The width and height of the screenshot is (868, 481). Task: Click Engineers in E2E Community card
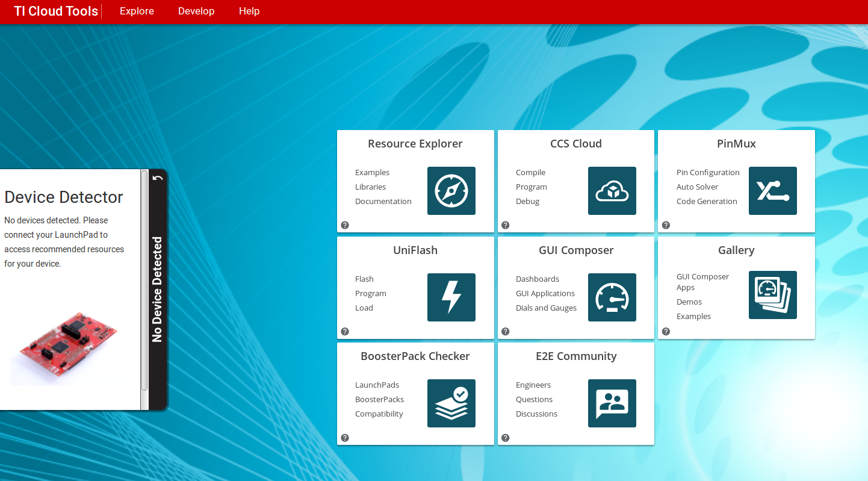[533, 385]
